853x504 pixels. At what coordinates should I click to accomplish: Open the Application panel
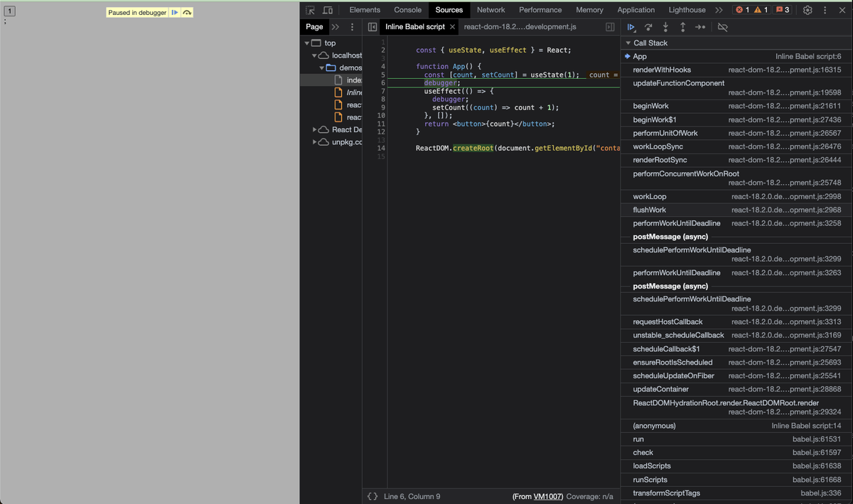(636, 10)
